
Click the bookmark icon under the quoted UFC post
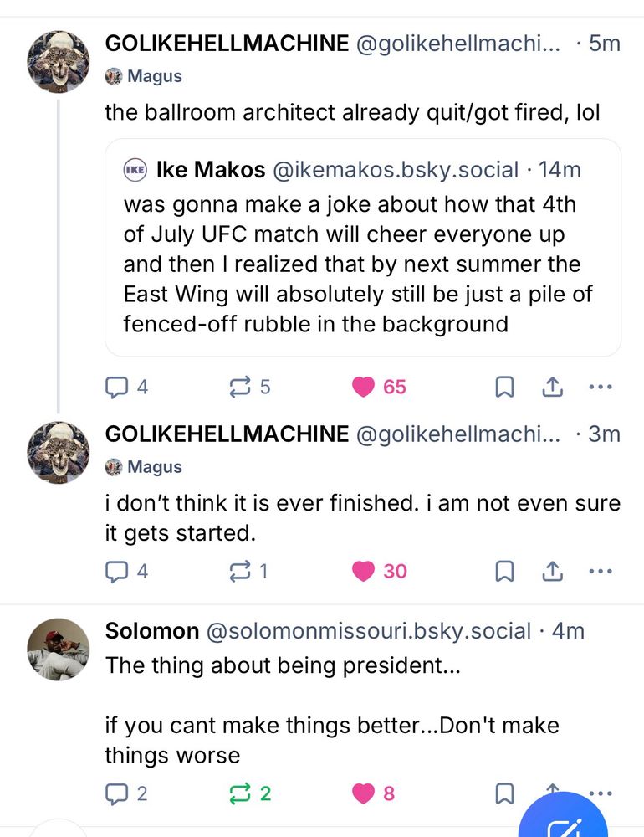(503, 387)
